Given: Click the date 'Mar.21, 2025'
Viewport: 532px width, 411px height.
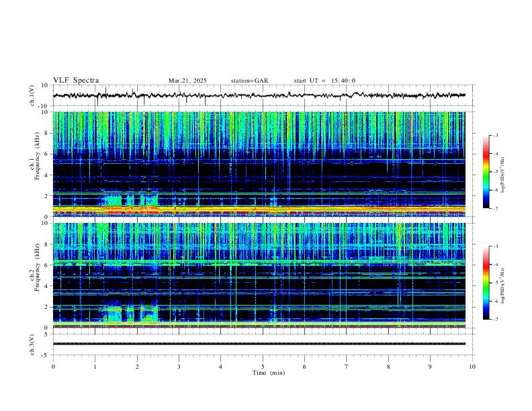Looking at the screenshot, I should coord(187,81).
